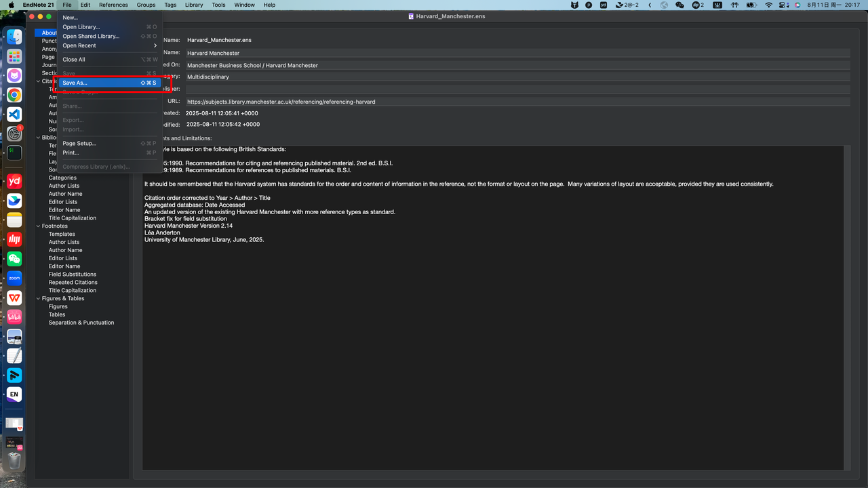Click WeChat icon in the menu bar
Screen dimensions: 868x488
[x=680, y=5]
